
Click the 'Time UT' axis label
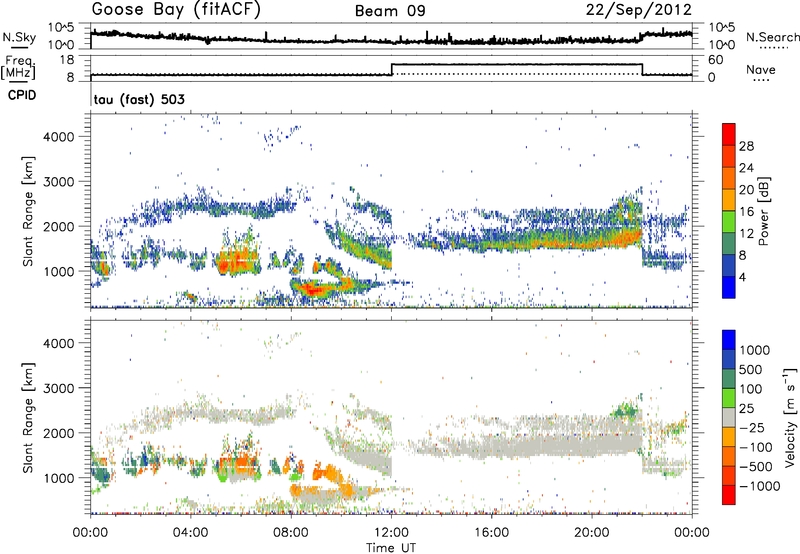click(x=391, y=548)
